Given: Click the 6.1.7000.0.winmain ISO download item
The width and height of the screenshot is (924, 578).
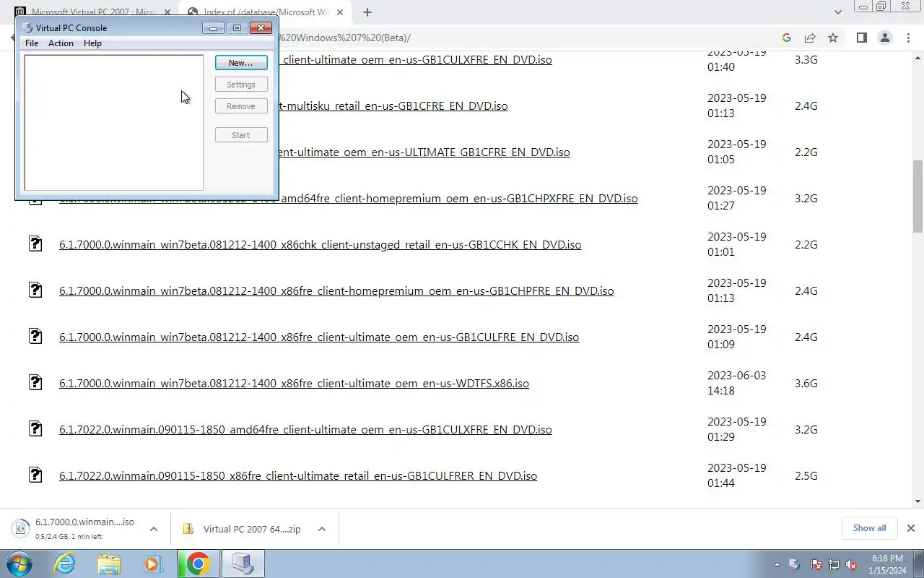Looking at the screenshot, I should (84, 529).
